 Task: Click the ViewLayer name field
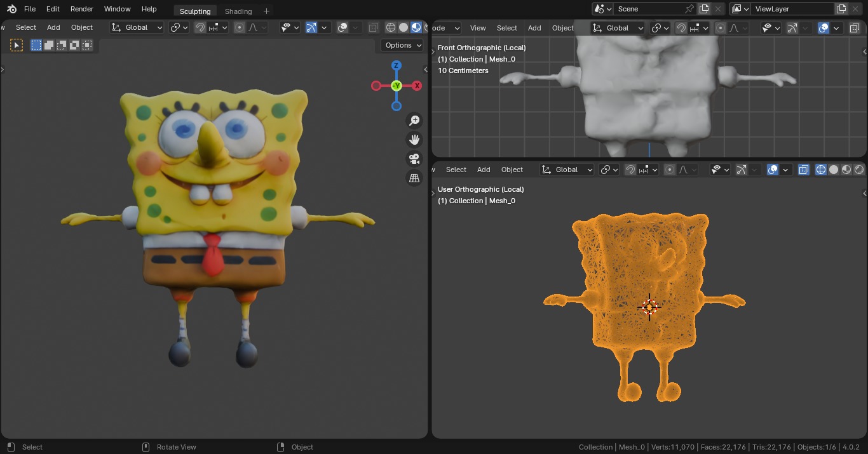pyautogui.click(x=792, y=9)
